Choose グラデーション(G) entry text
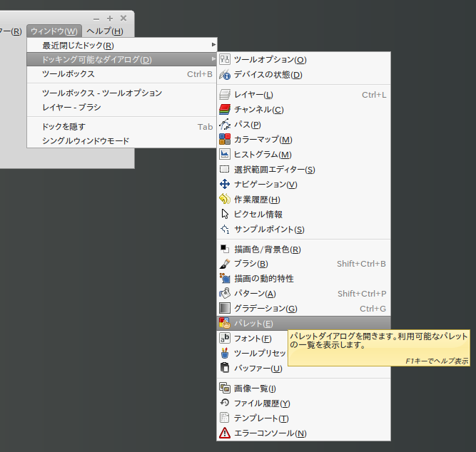 (265, 308)
